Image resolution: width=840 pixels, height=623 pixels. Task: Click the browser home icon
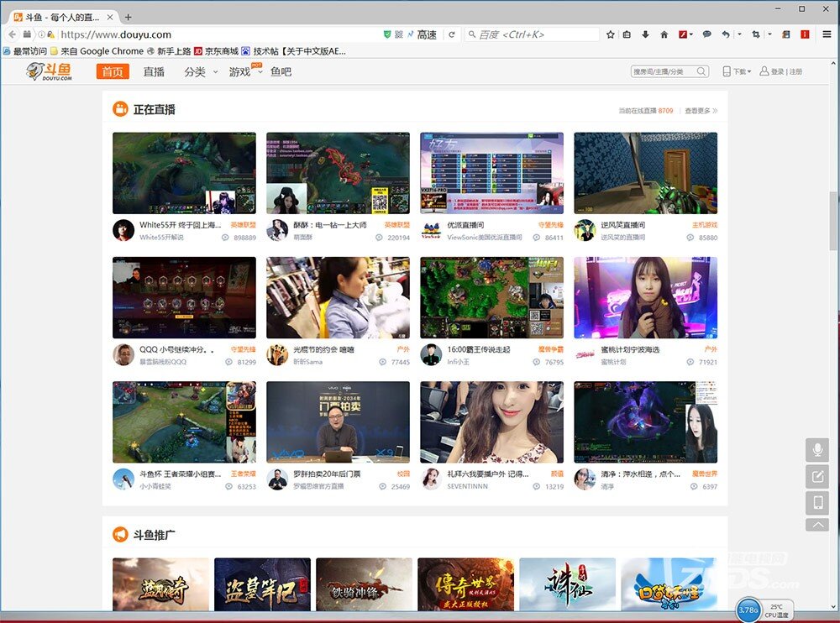coord(664,34)
